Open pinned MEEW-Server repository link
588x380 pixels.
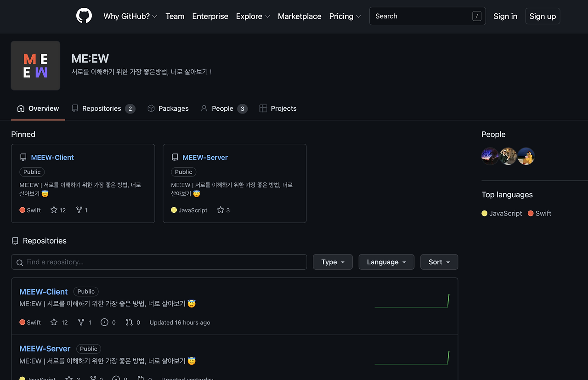click(x=205, y=158)
